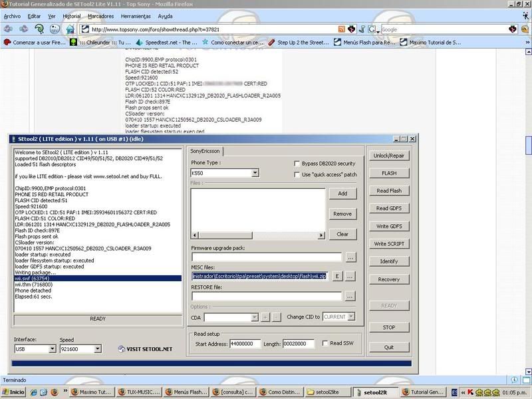This screenshot has height=399, width=532.
Task: Click Length field 00020000
Action: [298, 344]
